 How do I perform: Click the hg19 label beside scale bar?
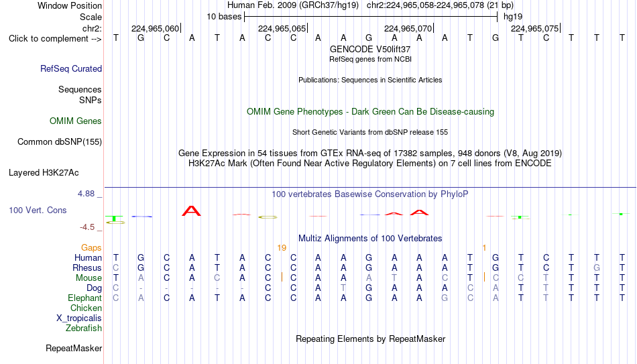point(513,17)
